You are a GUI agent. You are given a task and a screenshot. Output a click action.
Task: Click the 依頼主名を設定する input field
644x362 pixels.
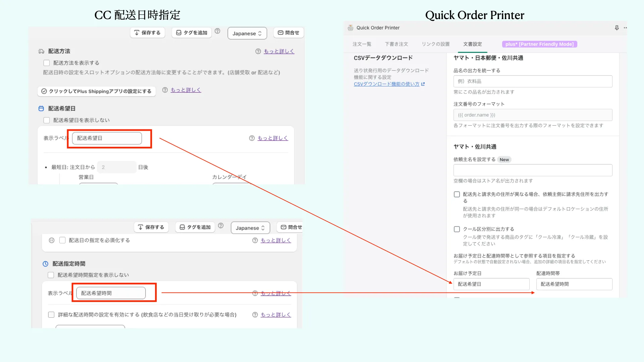(x=532, y=170)
